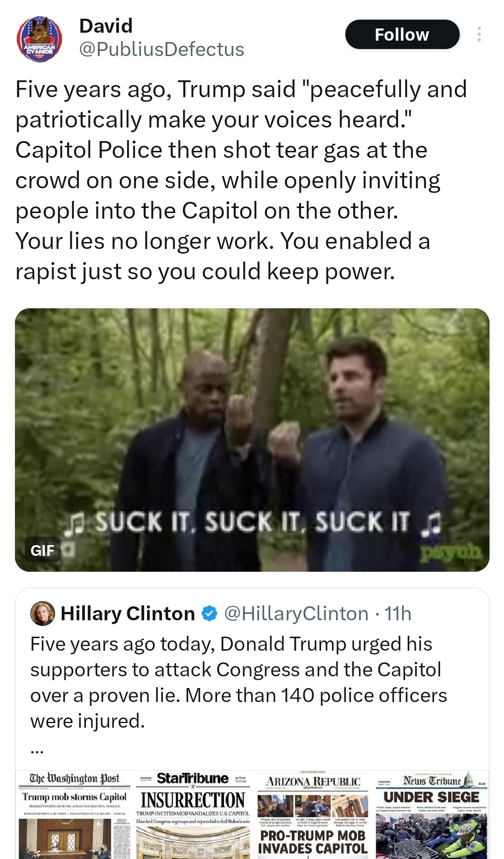Open Hillary Clinton's small profile picture

(x=42, y=613)
